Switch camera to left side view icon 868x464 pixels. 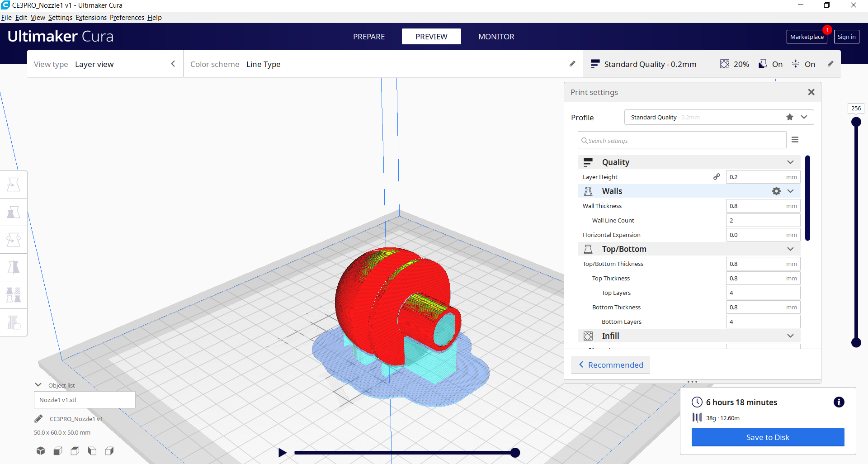[92, 451]
